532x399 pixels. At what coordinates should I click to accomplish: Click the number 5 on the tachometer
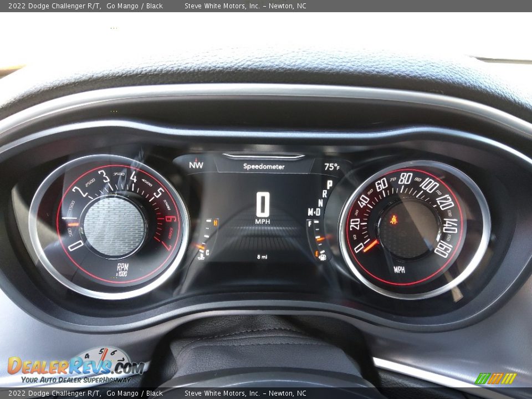[158, 193]
